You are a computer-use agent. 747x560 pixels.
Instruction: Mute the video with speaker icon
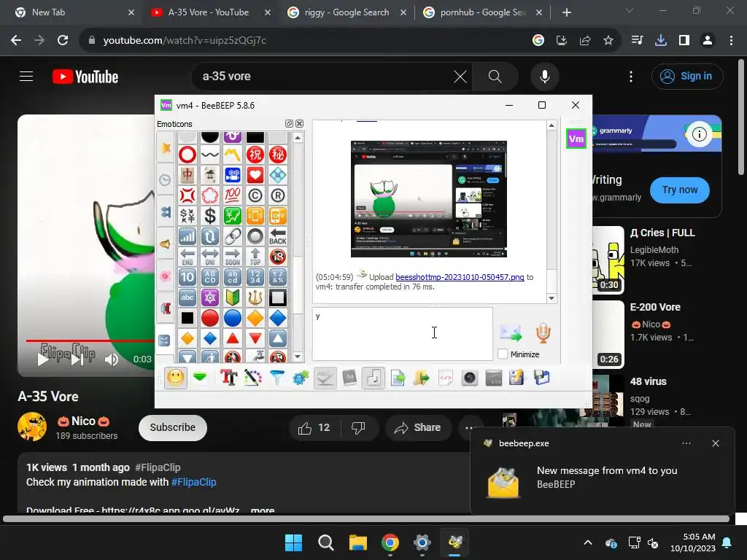point(111,359)
